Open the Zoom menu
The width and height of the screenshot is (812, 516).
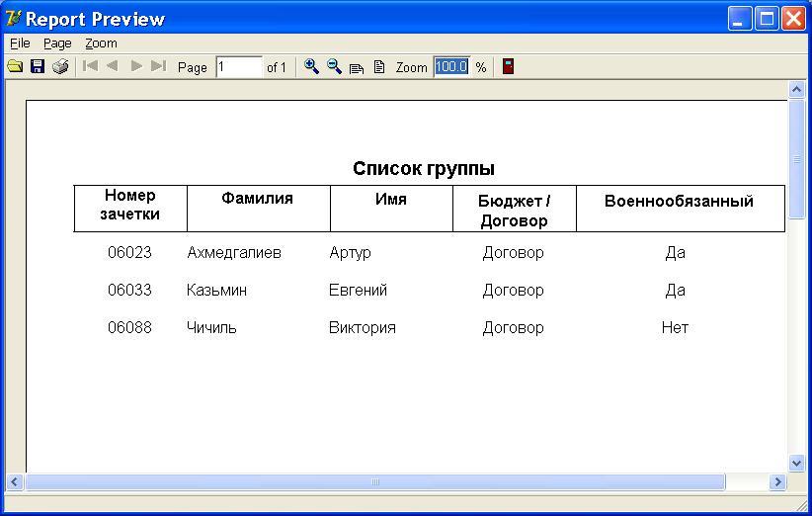click(101, 43)
